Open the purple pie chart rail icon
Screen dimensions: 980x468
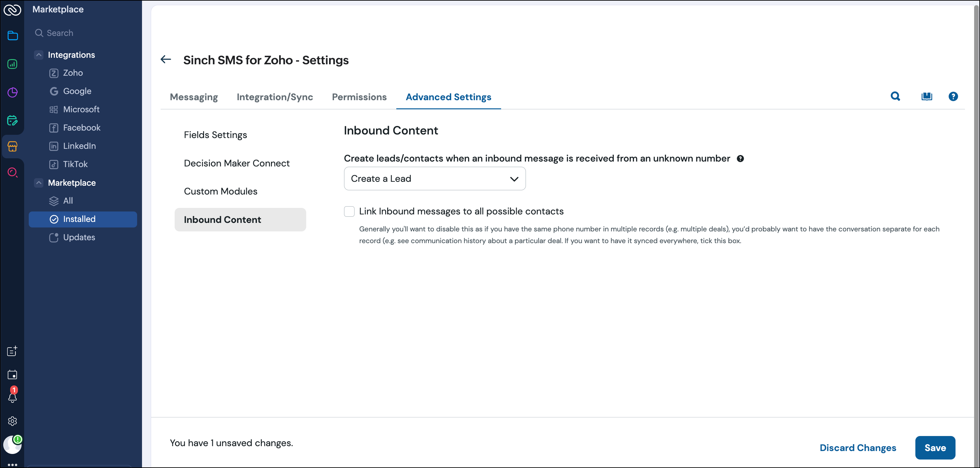pyautogui.click(x=12, y=92)
